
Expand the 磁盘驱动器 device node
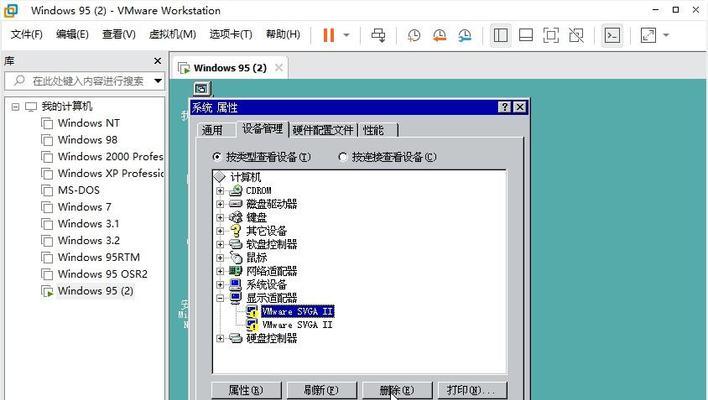[220, 204]
